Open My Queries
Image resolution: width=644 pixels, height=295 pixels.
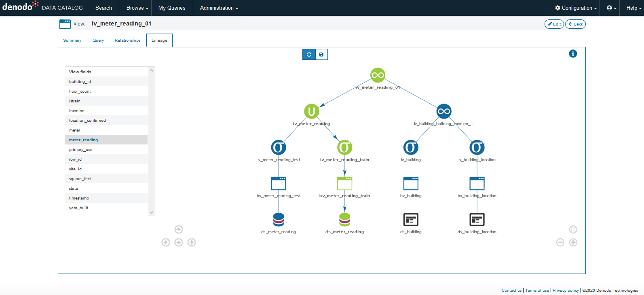click(x=172, y=8)
